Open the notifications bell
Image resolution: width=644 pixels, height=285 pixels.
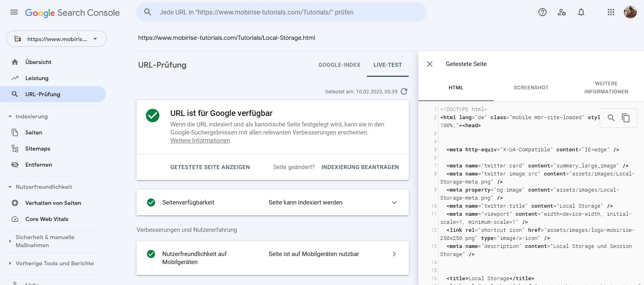[x=581, y=12]
